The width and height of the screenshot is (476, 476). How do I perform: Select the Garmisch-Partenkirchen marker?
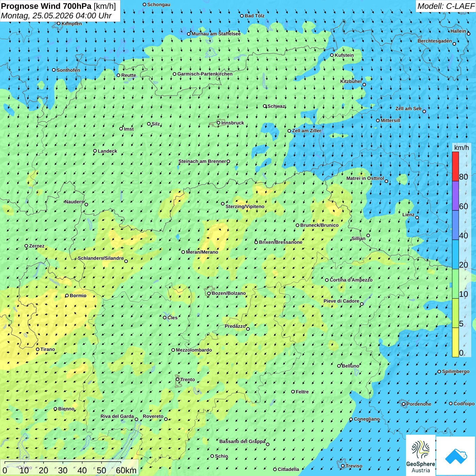pyautogui.click(x=175, y=74)
